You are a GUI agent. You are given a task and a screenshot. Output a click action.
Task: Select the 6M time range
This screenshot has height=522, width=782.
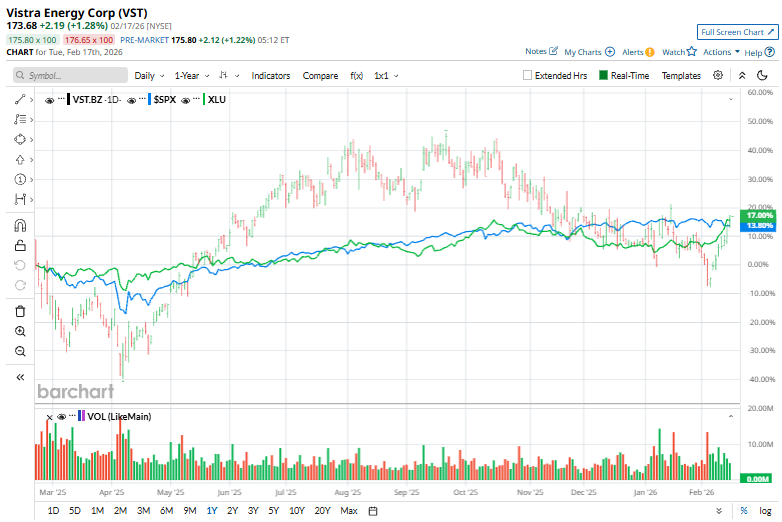[166, 511]
